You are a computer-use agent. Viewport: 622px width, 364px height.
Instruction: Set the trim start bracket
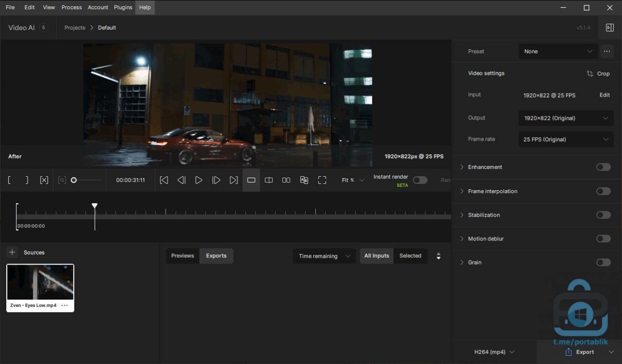point(9,180)
